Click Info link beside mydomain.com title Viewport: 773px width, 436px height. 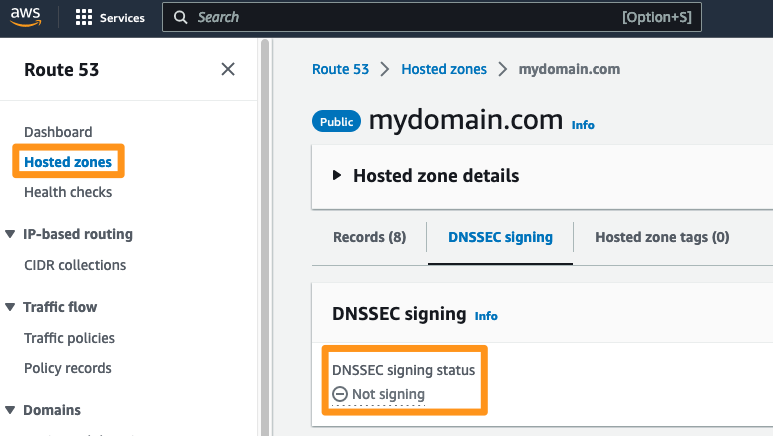583,125
